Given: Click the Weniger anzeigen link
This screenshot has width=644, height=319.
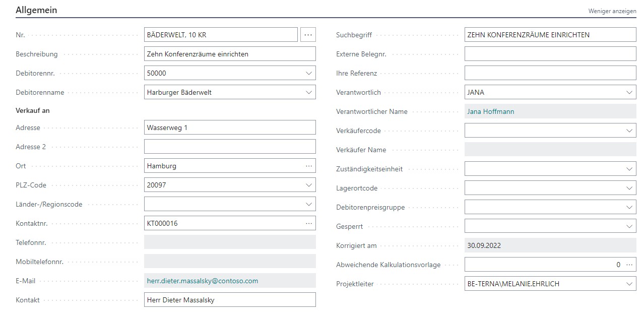Looking at the screenshot, I should pyautogui.click(x=612, y=11).
